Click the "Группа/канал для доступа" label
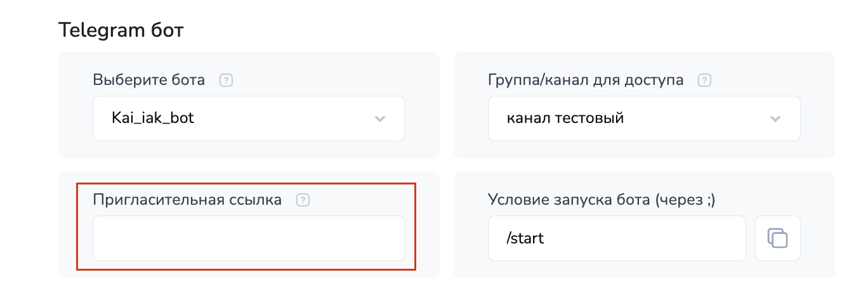Image resolution: width=868 pixels, height=303 pixels. [586, 81]
